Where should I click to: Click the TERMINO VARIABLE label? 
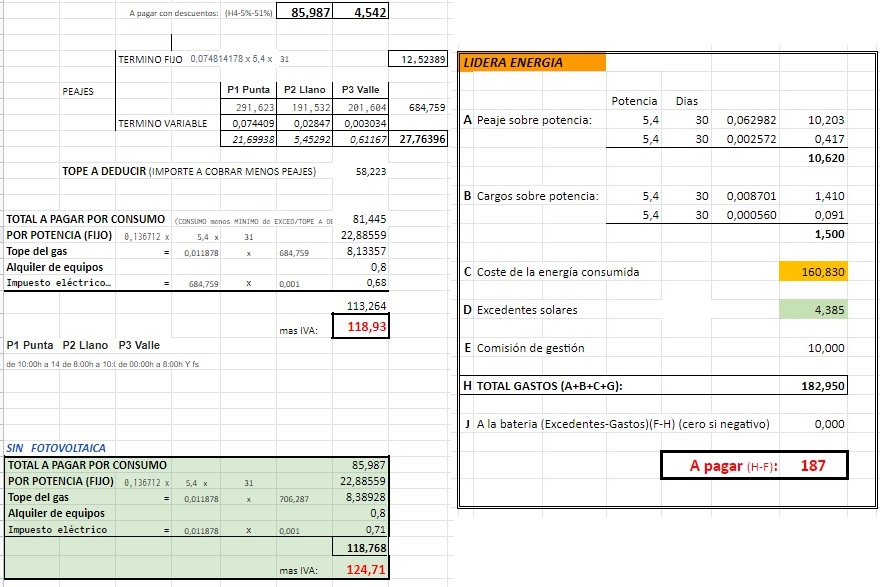point(162,124)
